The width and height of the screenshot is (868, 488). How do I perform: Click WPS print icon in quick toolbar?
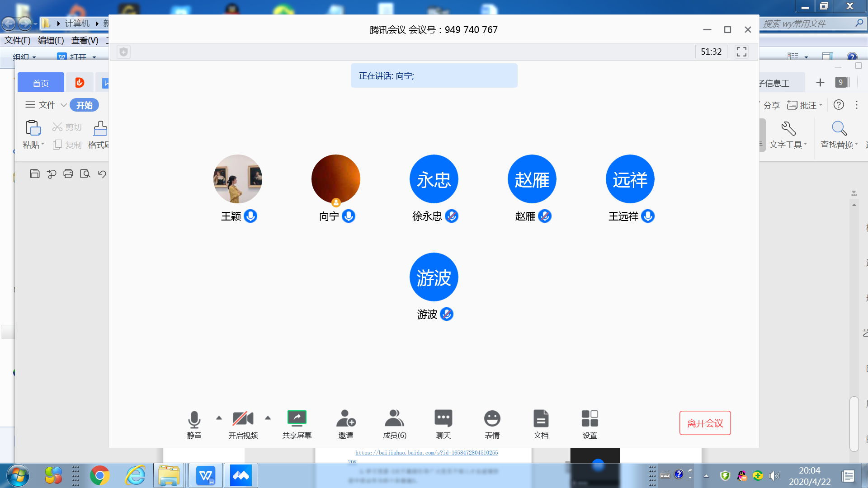pyautogui.click(x=68, y=174)
